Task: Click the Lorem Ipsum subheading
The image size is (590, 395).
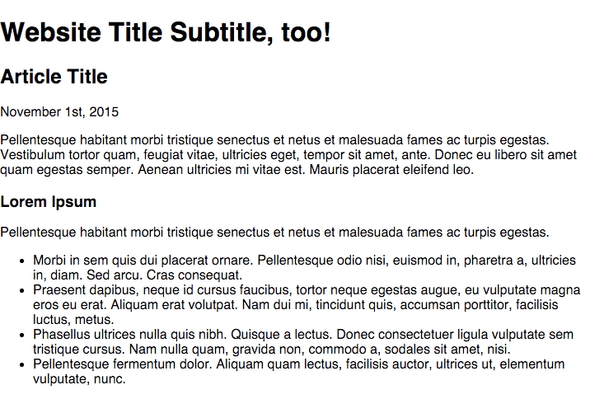Action: click(49, 202)
